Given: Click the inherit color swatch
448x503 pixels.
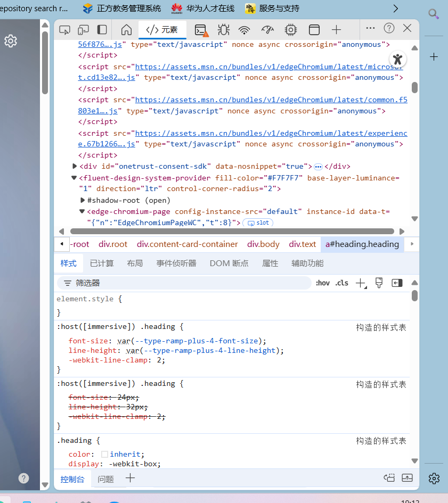Looking at the screenshot, I should [x=104, y=454].
